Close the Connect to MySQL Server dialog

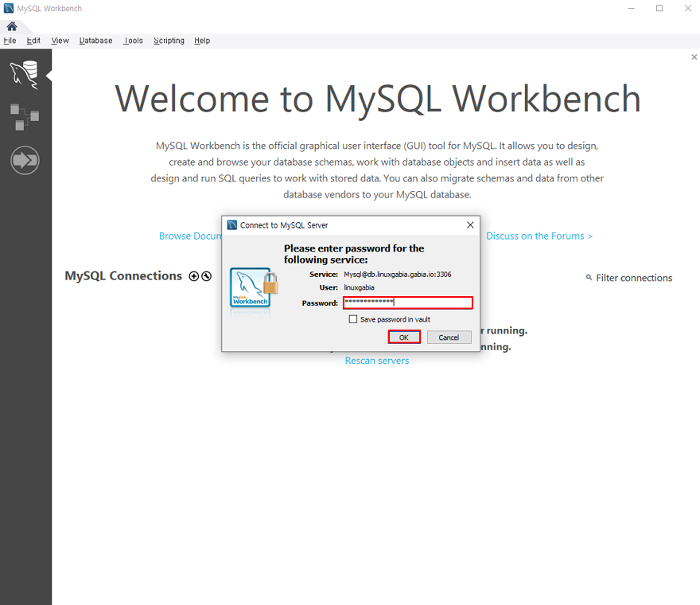click(x=470, y=224)
